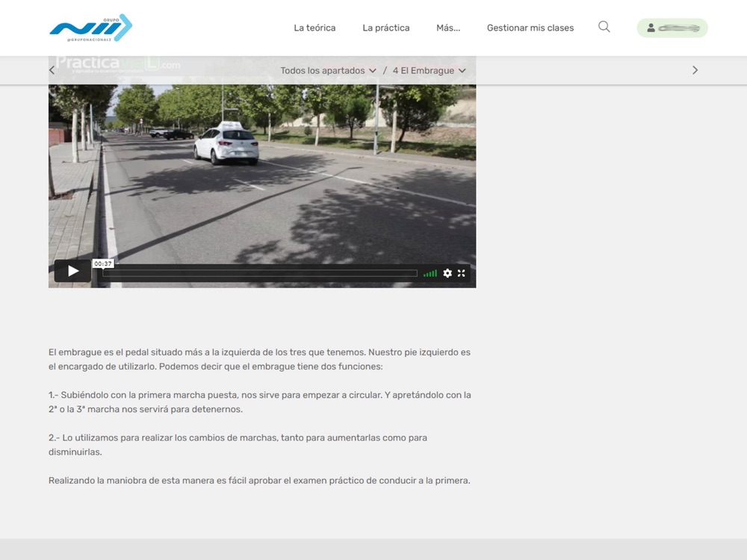Expand the 4 El Embrague dropdown
The image size is (747, 560).
430,70
